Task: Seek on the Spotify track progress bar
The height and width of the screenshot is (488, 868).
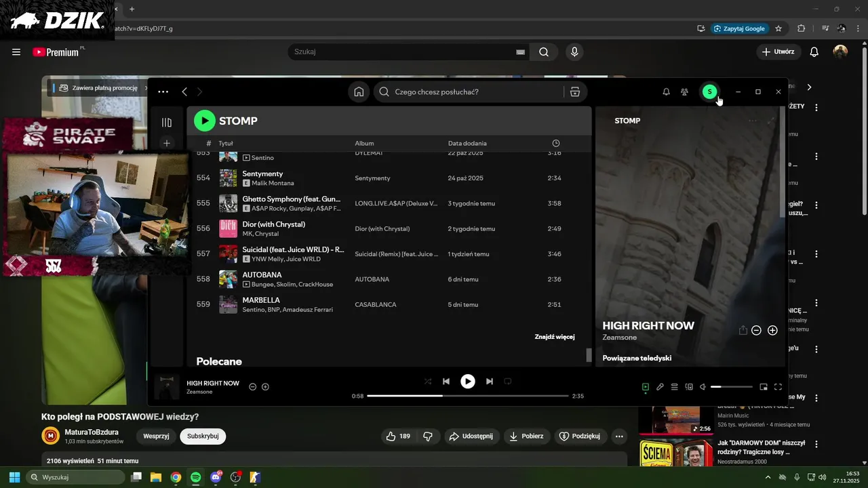Action: 468,396
